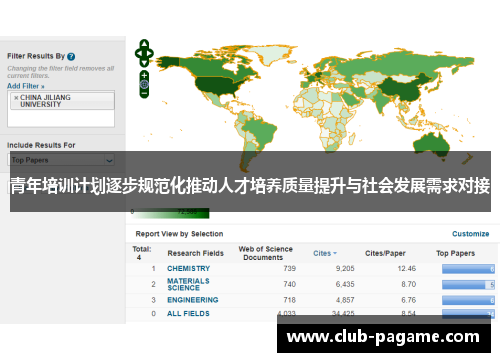Pan the map down
This screenshot has height=362, width=500.
pyautogui.click(x=144, y=62)
